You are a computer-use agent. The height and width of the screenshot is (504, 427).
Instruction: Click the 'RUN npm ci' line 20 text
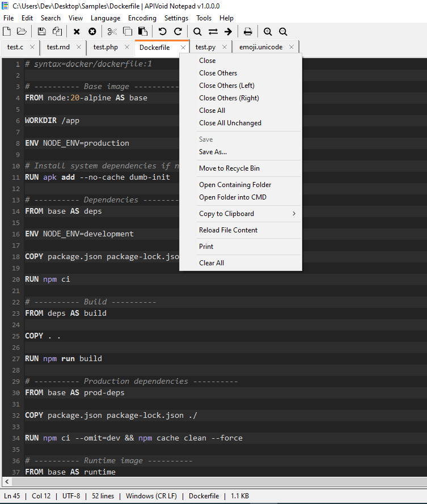(47, 279)
